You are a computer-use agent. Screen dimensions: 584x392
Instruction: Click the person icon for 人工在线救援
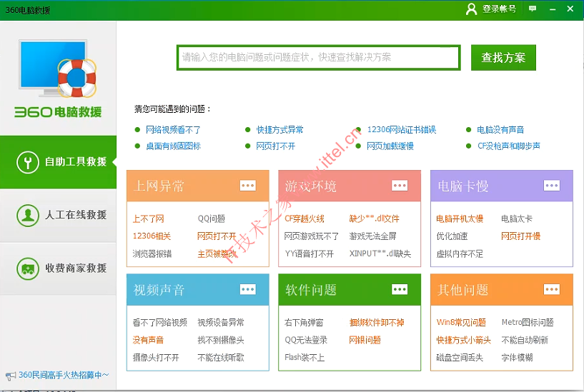(28, 215)
